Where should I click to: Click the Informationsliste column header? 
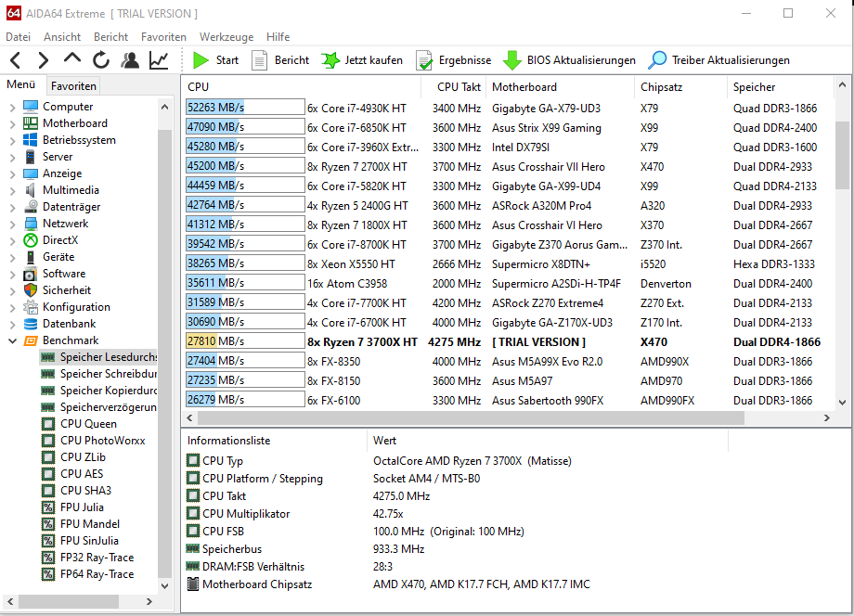pyautogui.click(x=275, y=441)
